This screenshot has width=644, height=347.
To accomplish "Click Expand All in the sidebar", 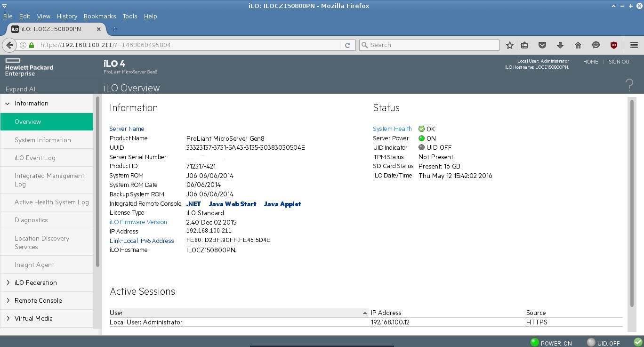I will (21, 89).
